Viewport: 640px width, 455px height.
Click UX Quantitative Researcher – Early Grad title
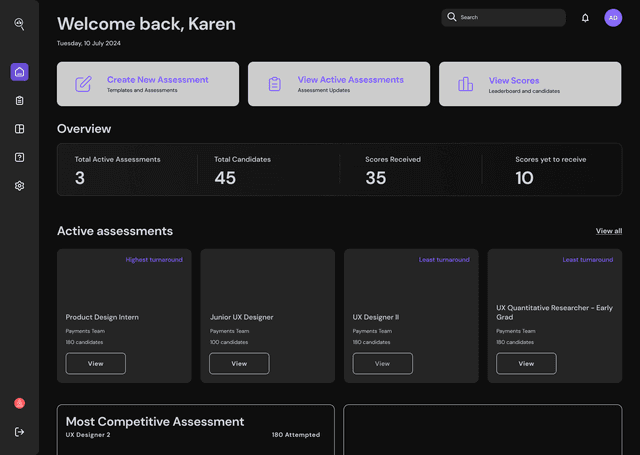pos(554,313)
